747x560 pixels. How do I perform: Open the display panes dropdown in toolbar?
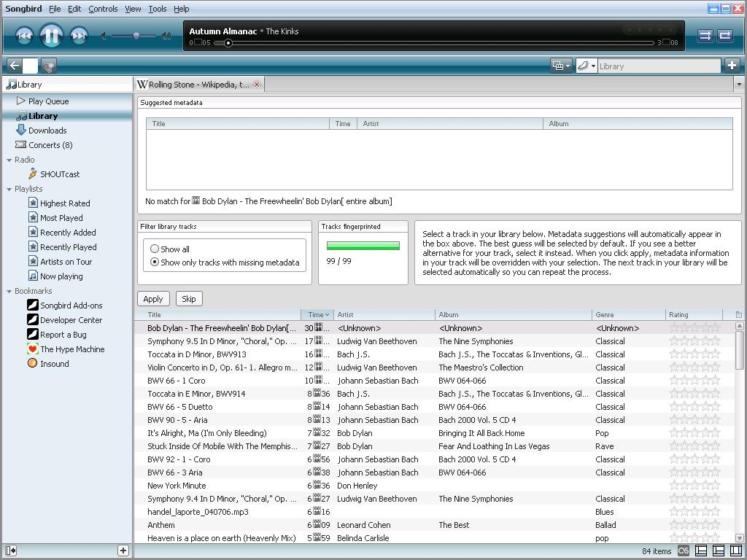(561, 66)
